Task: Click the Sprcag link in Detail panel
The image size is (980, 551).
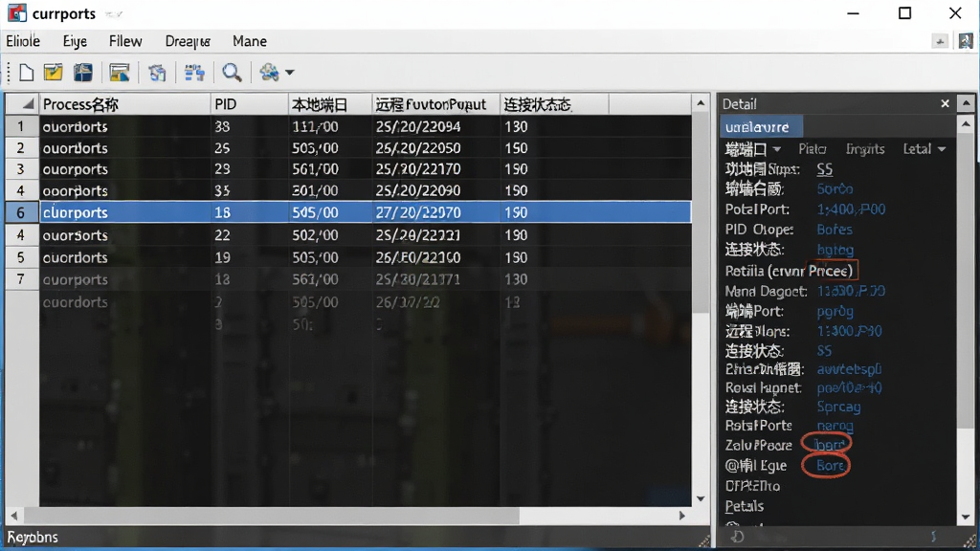Action: (838, 407)
